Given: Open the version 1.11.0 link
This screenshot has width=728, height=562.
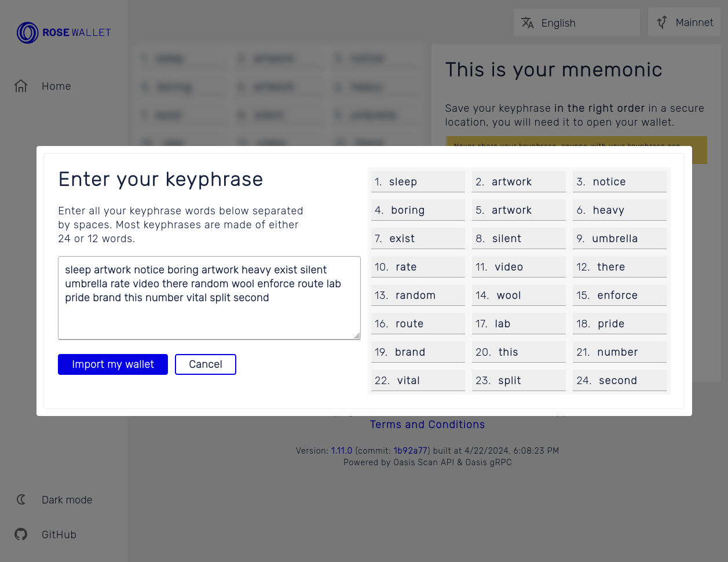Looking at the screenshot, I should (x=341, y=451).
